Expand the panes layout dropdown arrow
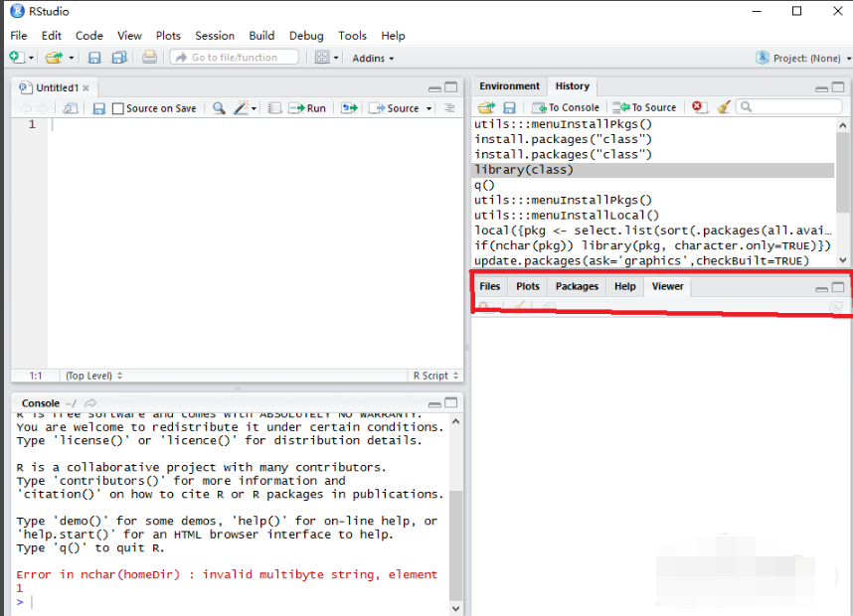 (x=336, y=58)
